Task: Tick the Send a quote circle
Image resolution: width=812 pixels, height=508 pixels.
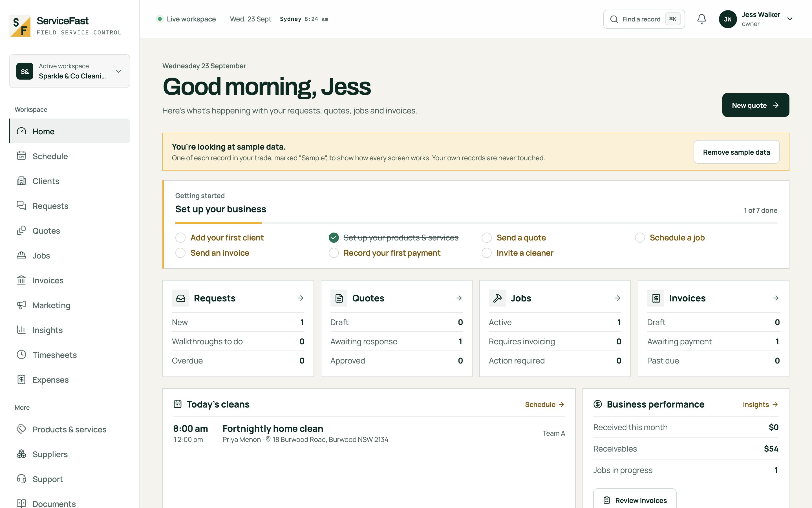Action: [487, 238]
